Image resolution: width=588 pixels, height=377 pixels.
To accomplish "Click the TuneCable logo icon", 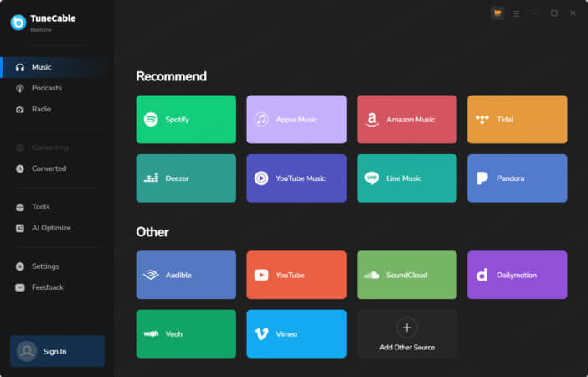I will [x=18, y=23].
